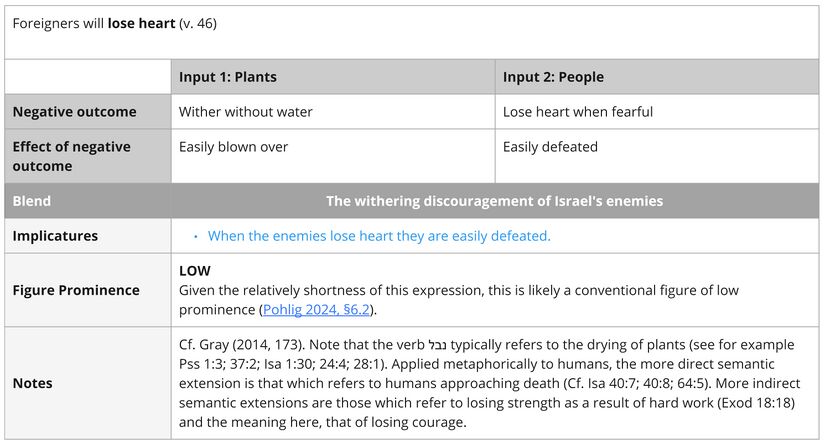The width and height of the screenshot is (825, 444).
Task: Click the 'Implicatures' row label
Action: [55, 236]
